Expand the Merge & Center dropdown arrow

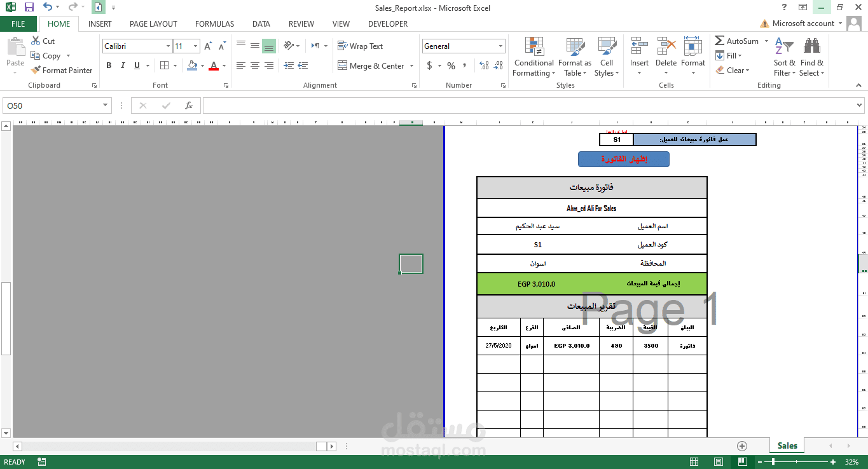[411, 65]
